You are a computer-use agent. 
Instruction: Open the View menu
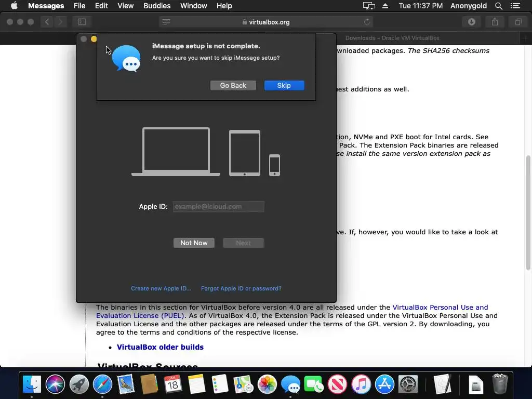125,6
